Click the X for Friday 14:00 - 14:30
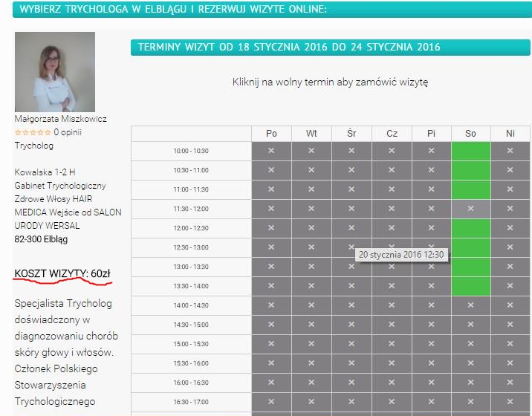The height and width of the screenshot is (416, 532). click(431, 305)
